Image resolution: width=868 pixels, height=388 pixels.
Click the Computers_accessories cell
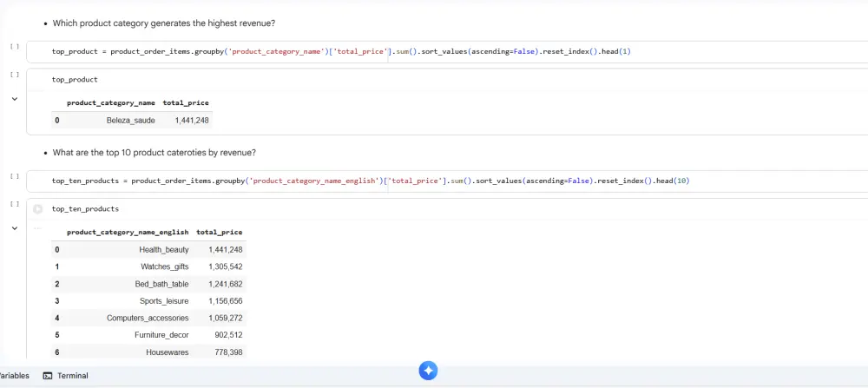pos(148,319)
